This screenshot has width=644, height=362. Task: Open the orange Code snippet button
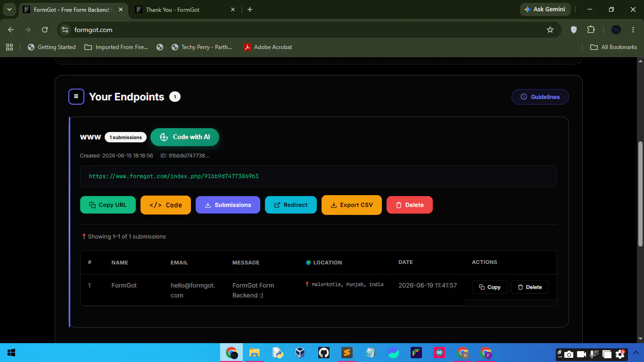click(x=165, y=205)
